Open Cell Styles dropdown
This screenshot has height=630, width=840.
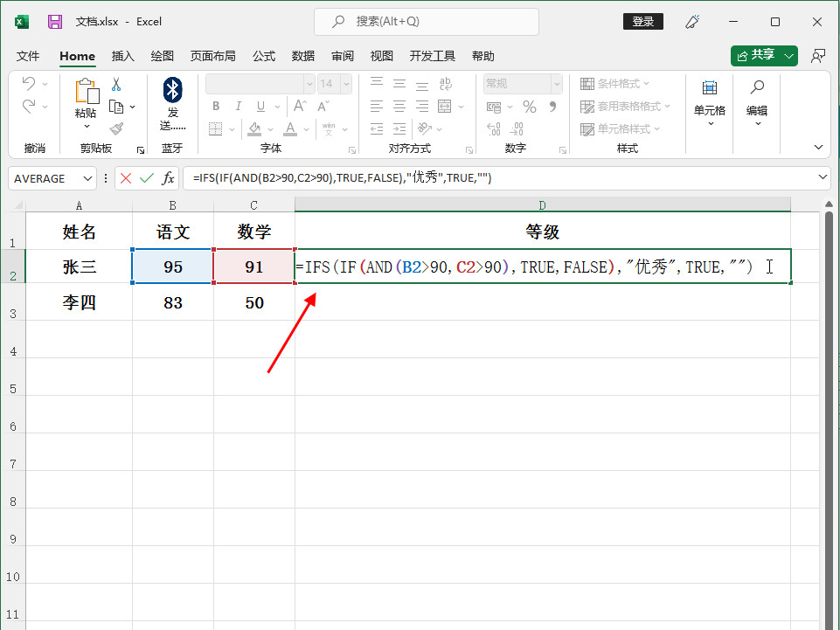tap(621, 129)
